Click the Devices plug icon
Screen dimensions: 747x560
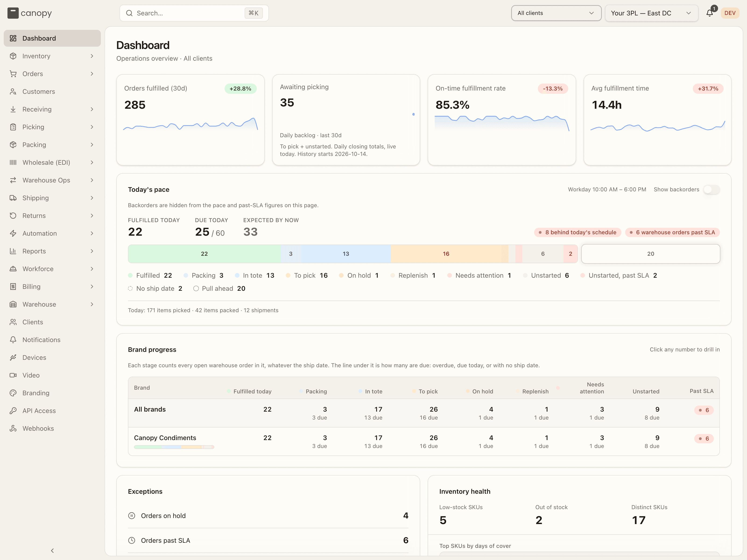click(13, 357)
